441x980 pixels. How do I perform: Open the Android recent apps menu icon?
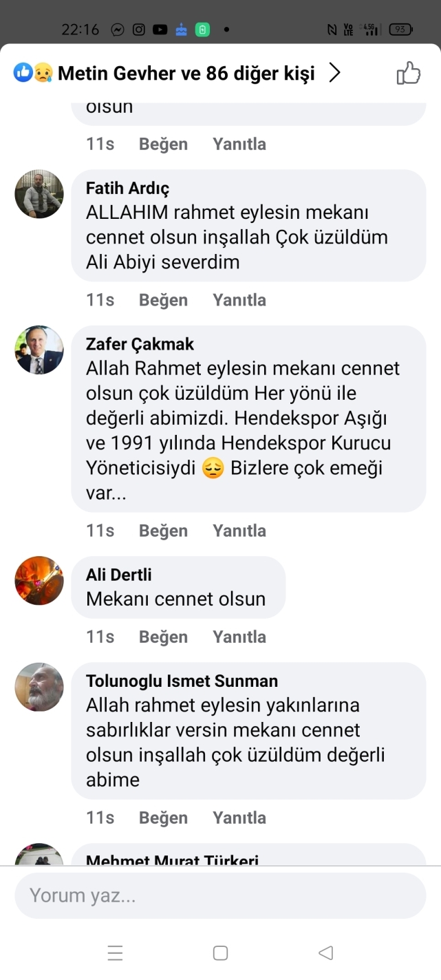tap(115, 952)
